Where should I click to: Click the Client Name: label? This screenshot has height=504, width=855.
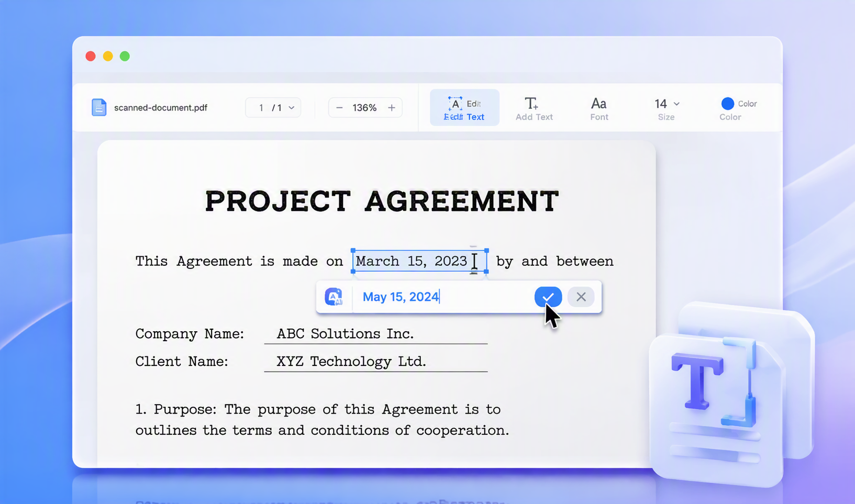182,361
